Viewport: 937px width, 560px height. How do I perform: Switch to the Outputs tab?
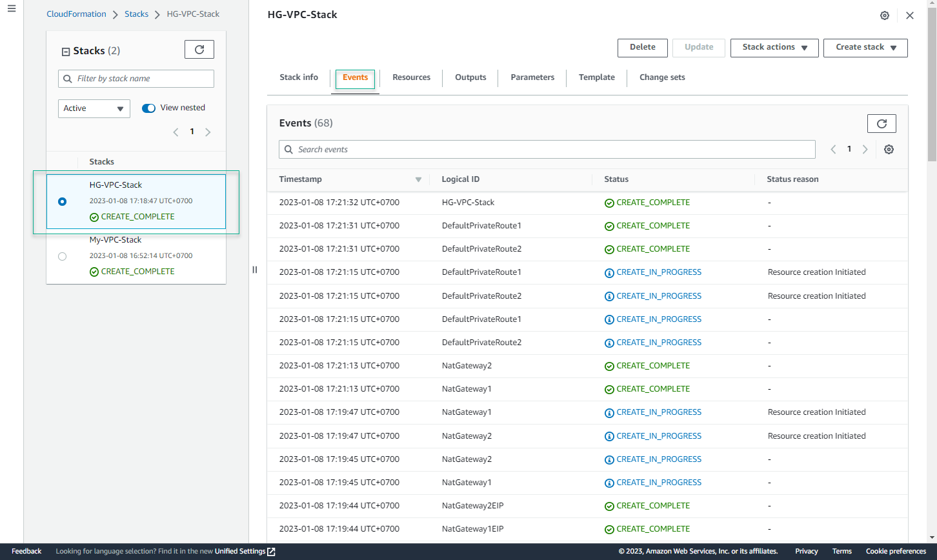point(470,77)
